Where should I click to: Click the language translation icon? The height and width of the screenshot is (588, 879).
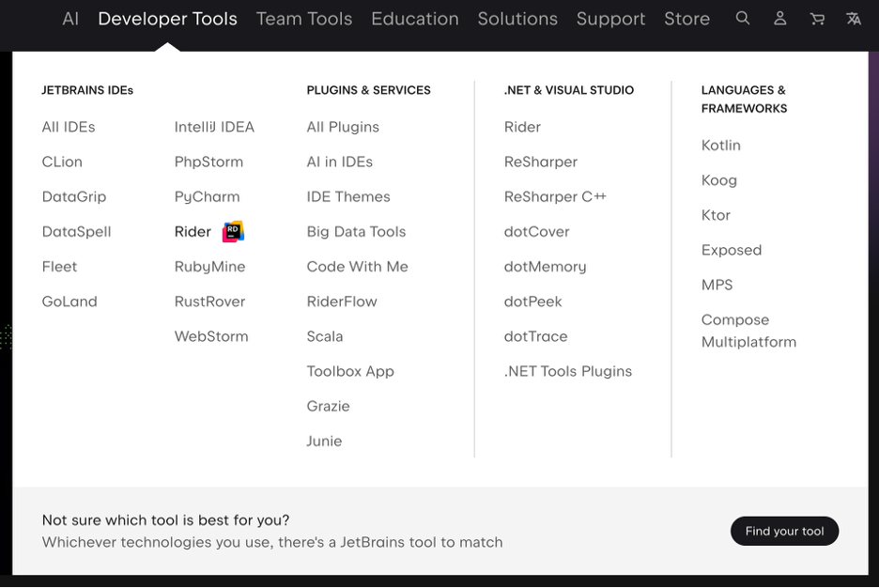click(x=854, y=19)
